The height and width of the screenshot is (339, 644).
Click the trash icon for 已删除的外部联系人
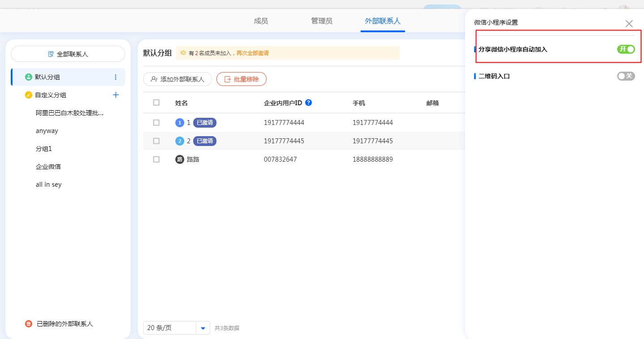click(x=29, y=324)
